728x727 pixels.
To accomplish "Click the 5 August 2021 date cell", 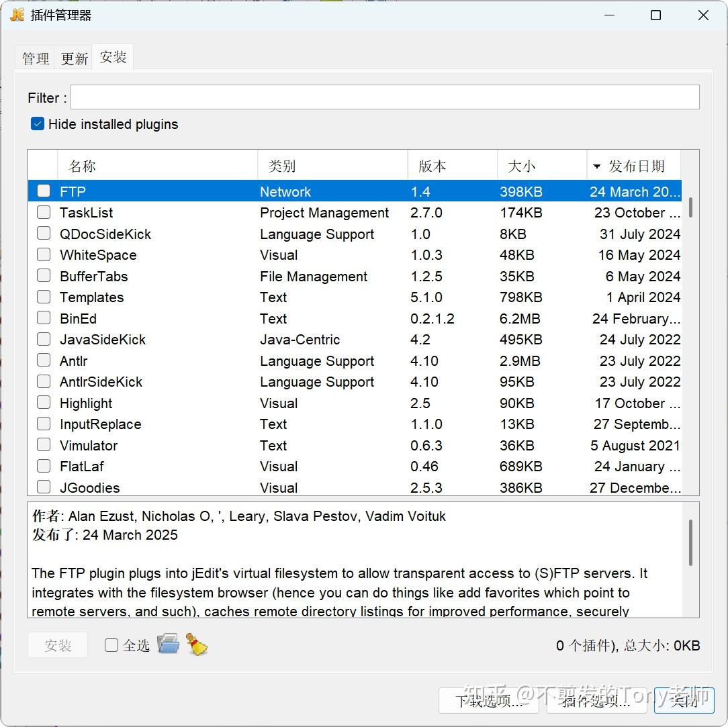I will pyautogui.click(x=635, y=445).
